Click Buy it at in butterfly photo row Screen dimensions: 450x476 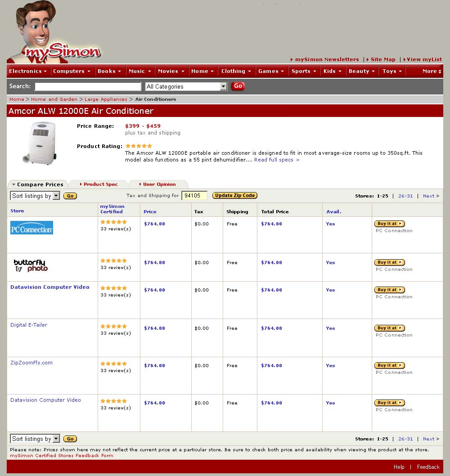[x=390, y=262]
